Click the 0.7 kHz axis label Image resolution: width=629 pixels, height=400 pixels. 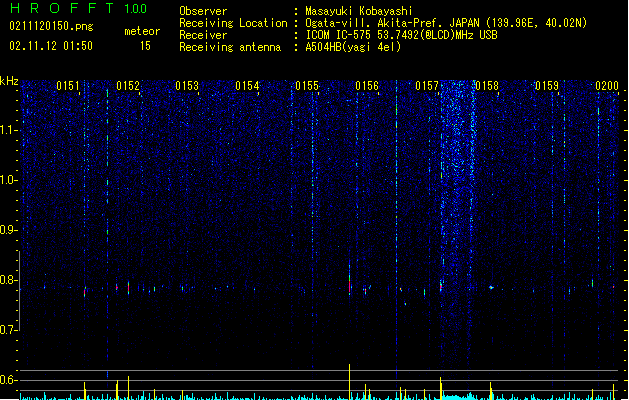point(8,330)
